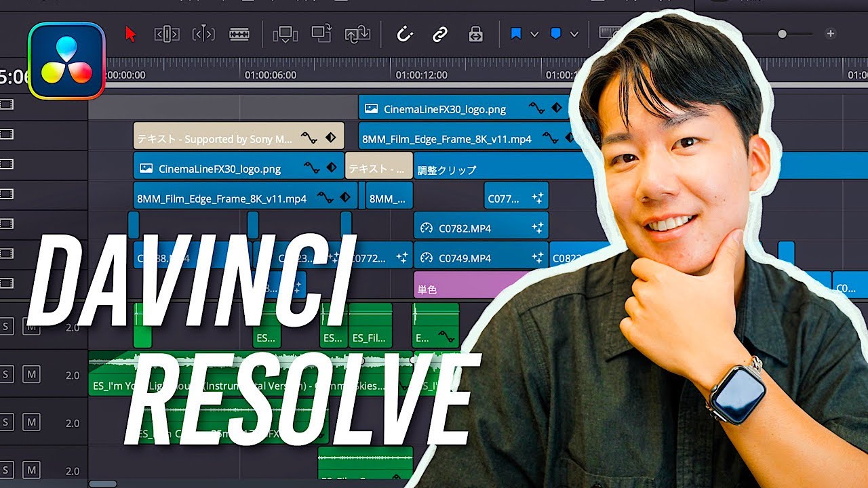The width and height of the screenshot is (868, 488).
Task: Select CinemaLineFX30_logo.png clip on the top video track
Action: click(465, 107)
